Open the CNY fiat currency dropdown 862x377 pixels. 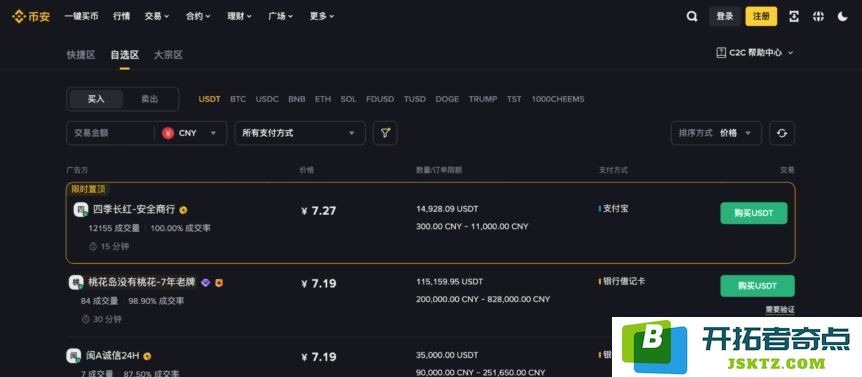point(191,133)
